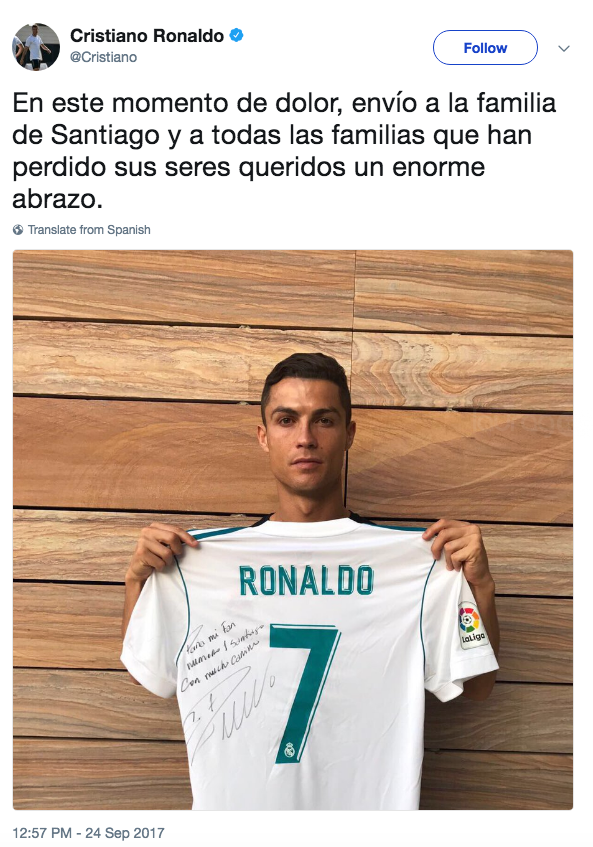Click the blue verified checkmark badge
593x847 pixels.
pyautogui.click(x=237, y=36)
